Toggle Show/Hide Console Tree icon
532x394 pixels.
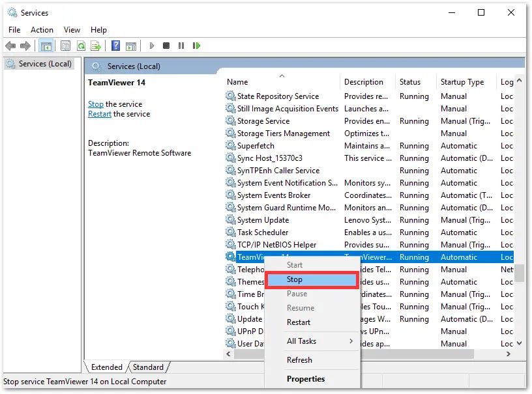[46, 46]
